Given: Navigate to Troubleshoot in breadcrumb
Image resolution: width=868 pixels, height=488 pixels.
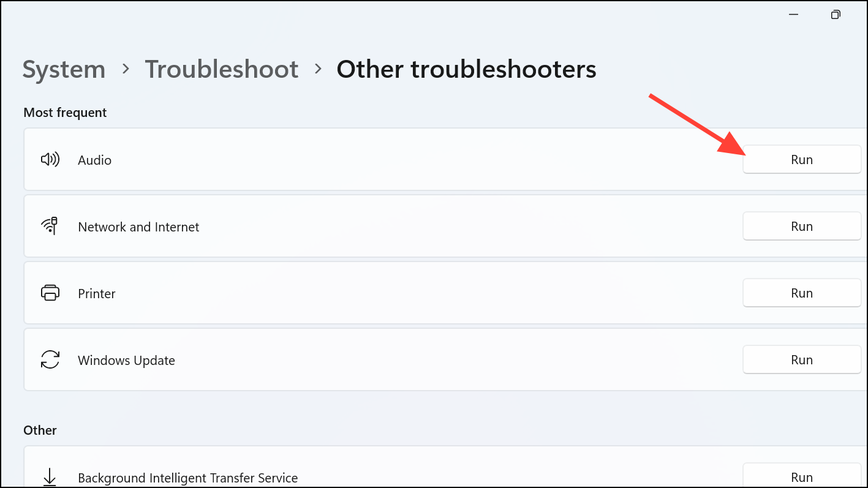Looking at the screenshot, I should coord(222,69).
